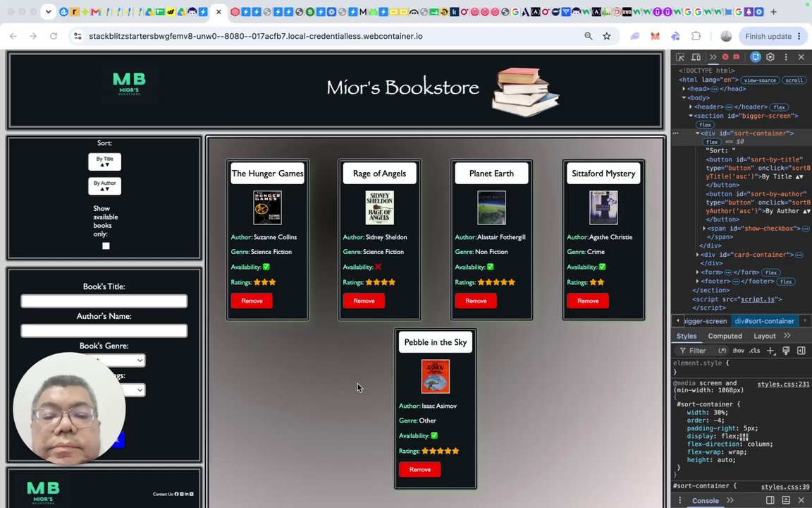Check the Show available books only checkbox
The image size is (812, 508).
click(106, 246)
